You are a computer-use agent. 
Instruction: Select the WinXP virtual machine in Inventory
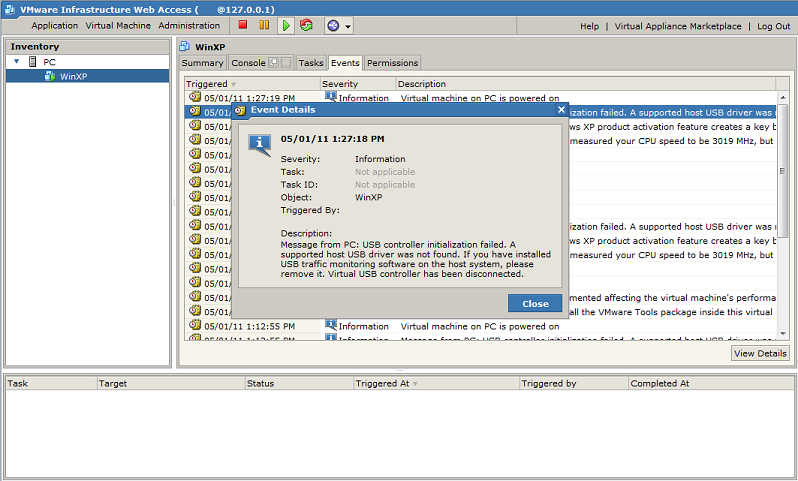(73, 76)
